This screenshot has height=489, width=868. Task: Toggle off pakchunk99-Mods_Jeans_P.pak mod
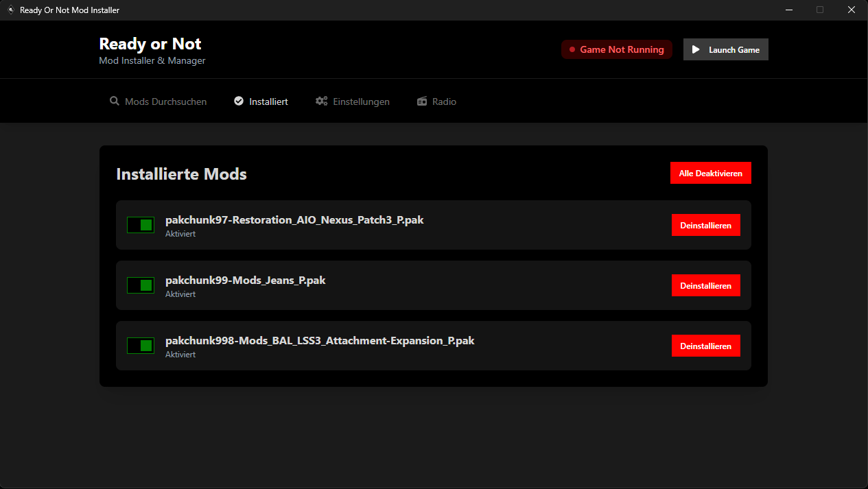(141, 285)
